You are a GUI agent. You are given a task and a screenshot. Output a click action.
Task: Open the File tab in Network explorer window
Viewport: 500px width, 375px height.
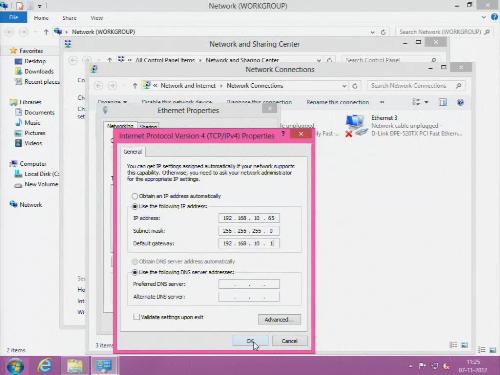13,17
